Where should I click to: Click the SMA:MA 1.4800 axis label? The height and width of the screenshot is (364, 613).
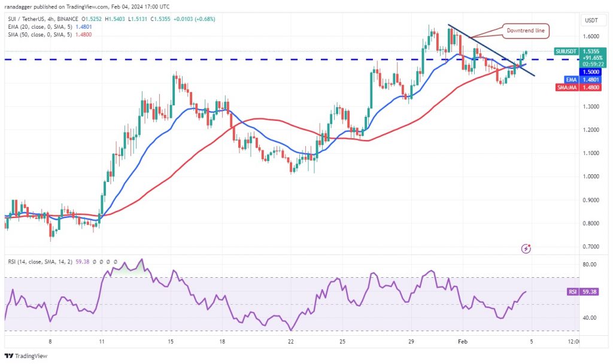click(x=578, y=87)
